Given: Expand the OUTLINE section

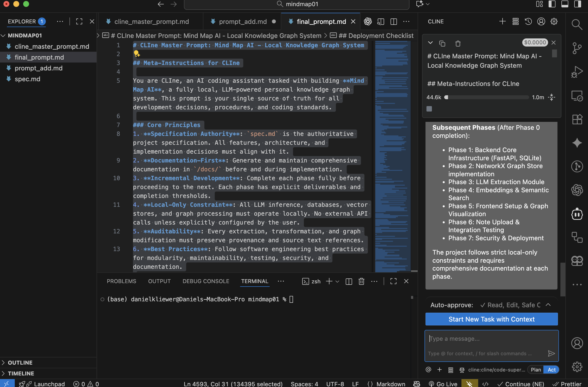Looking at the screenshot, I should tap(20, 362).
